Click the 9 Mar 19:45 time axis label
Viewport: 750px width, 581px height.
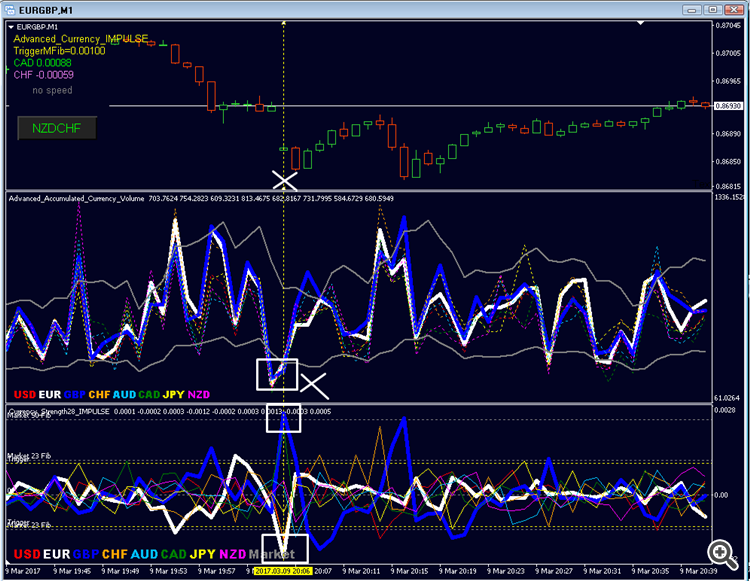point(72,571)
